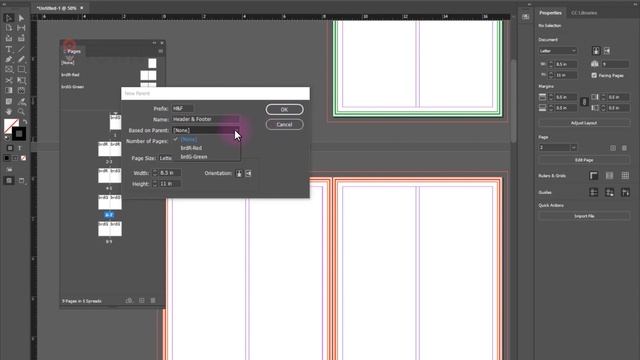Switch to the Properties tab
Viewport: 640px width, 360px height.
coord(550,13)
